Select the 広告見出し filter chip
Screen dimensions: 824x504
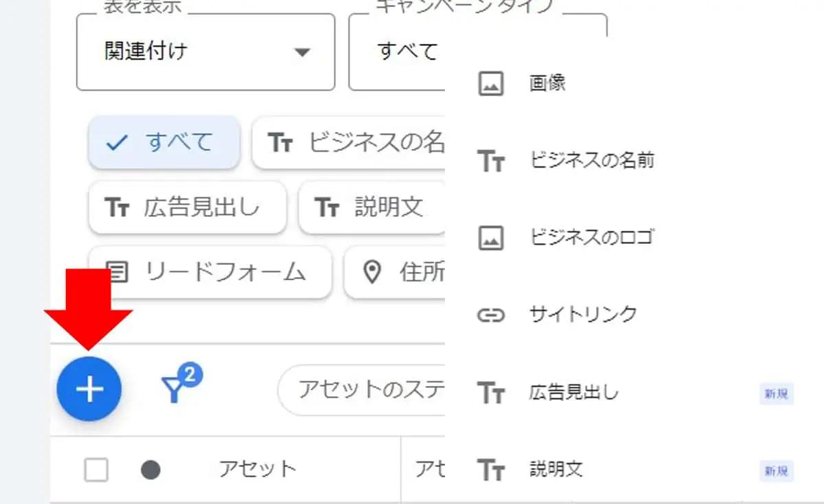click(x=187, y=207)
